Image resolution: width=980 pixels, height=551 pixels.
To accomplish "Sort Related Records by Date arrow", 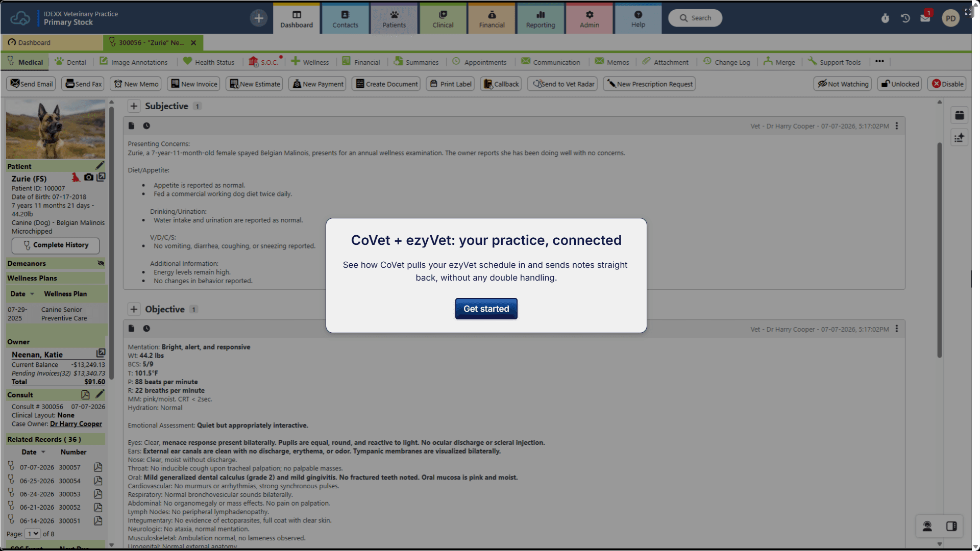I will coord(43,452).
